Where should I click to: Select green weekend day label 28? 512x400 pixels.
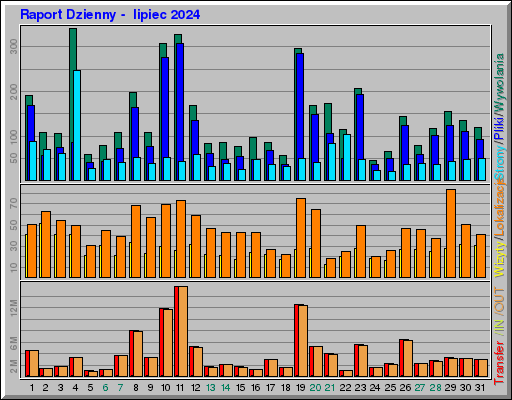pyautogui.click(x=435, y=388)
